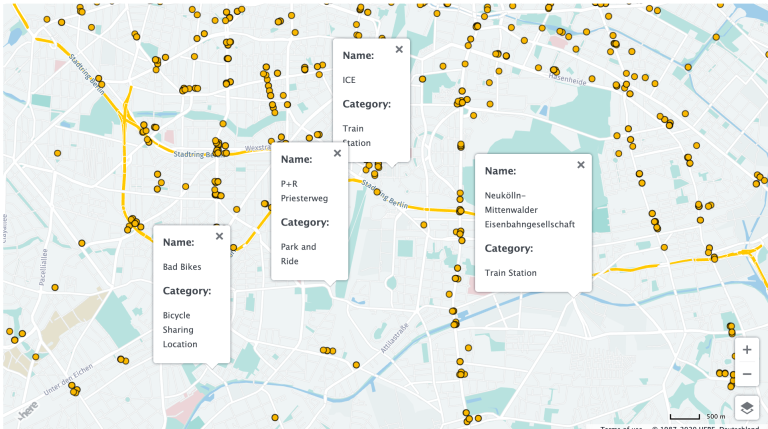Click the HERE logo on the map
Image resolution: width=768 pixels, height=429 pixels.
(x=28, y=409)
